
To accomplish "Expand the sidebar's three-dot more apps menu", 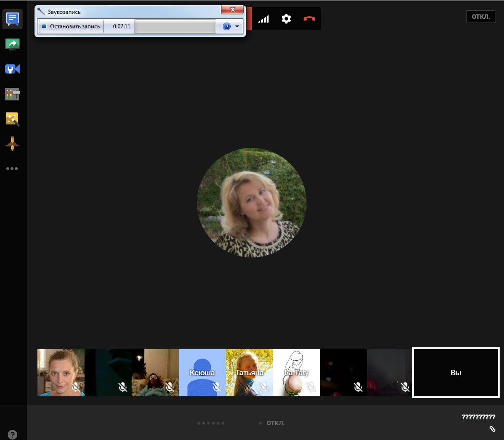I will pyautogui.click(x=12, y=169).
